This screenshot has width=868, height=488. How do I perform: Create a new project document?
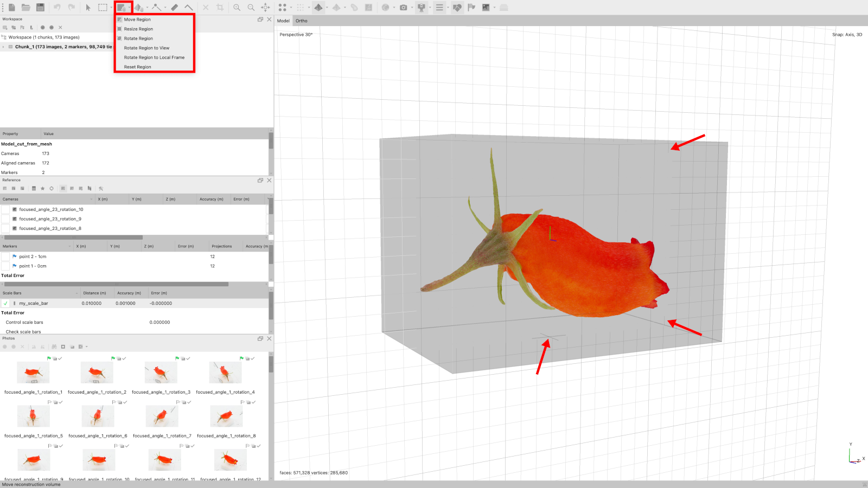(12, 8)
